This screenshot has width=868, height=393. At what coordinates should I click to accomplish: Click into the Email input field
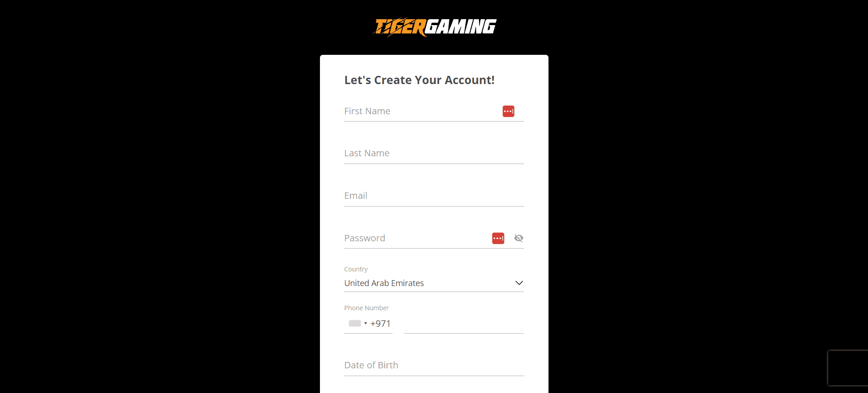(x=434, y=196)
